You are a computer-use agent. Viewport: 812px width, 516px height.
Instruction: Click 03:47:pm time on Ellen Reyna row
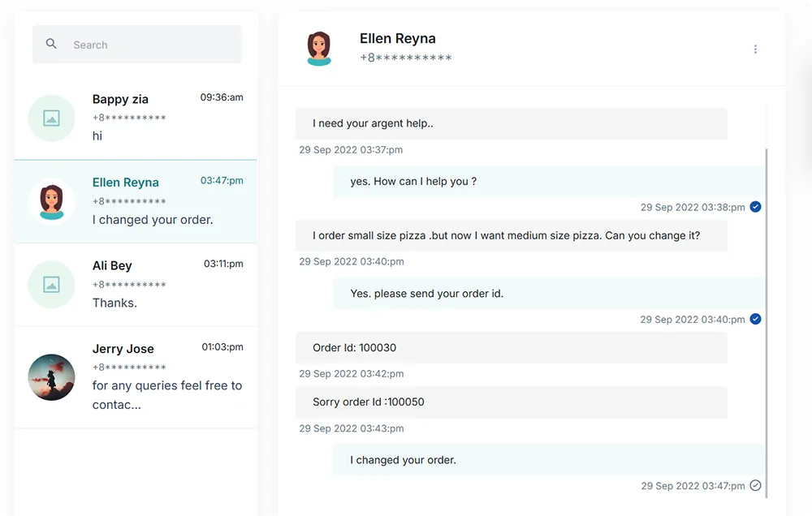tap(222, 181)
